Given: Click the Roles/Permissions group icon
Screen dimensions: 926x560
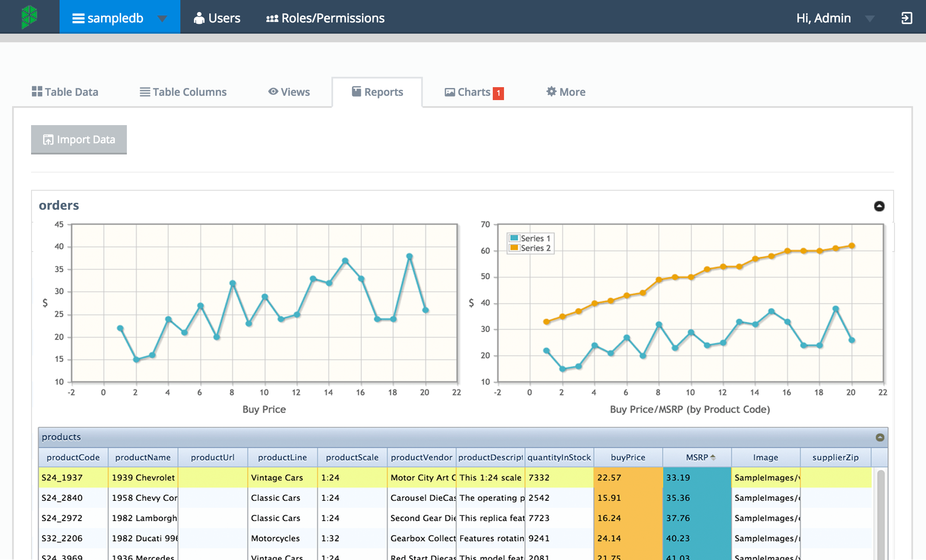Looking at the screenshot, I should [272, 19].
